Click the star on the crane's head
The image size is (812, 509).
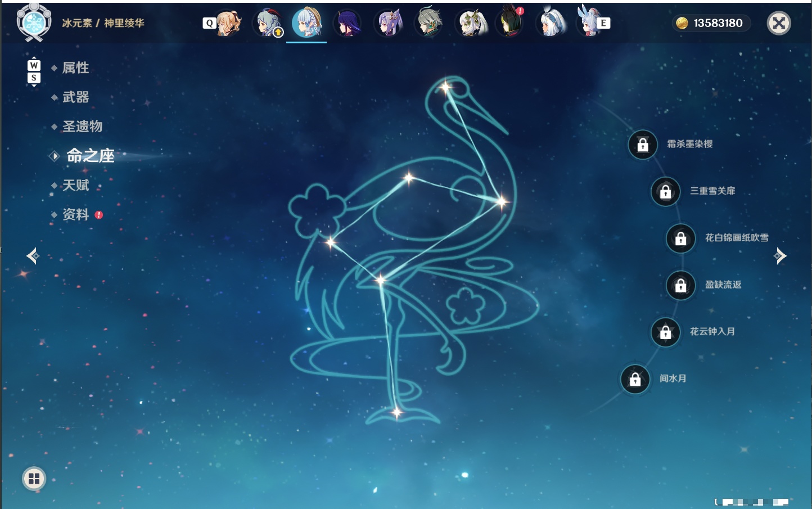coord(446,87)
